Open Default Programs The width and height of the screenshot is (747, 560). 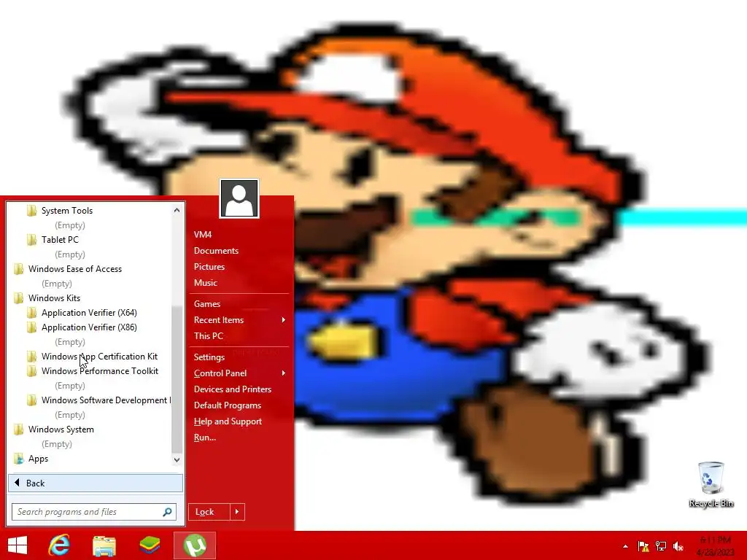228,405
